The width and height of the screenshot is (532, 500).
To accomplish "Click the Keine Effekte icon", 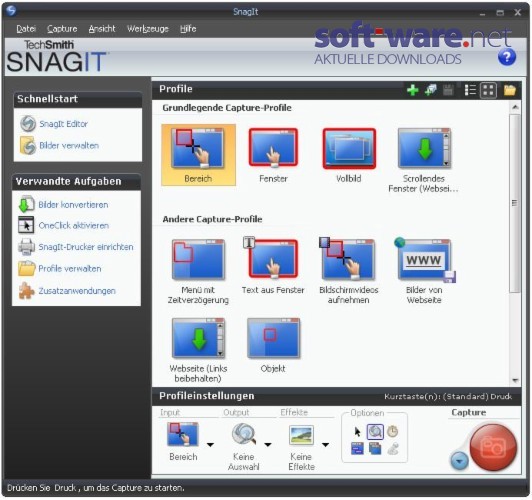I will click(x=301, y=435).
